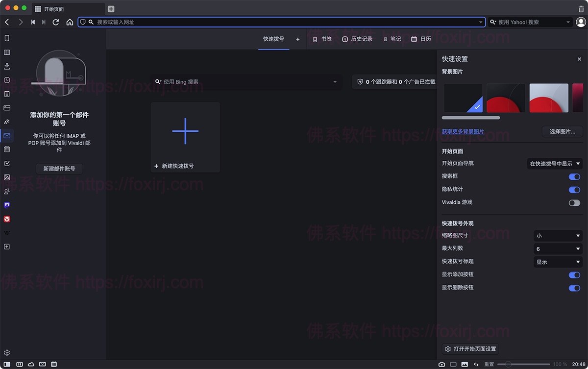Open the History panel from the sidebar
588x369 pixels.
click(7, 80)
